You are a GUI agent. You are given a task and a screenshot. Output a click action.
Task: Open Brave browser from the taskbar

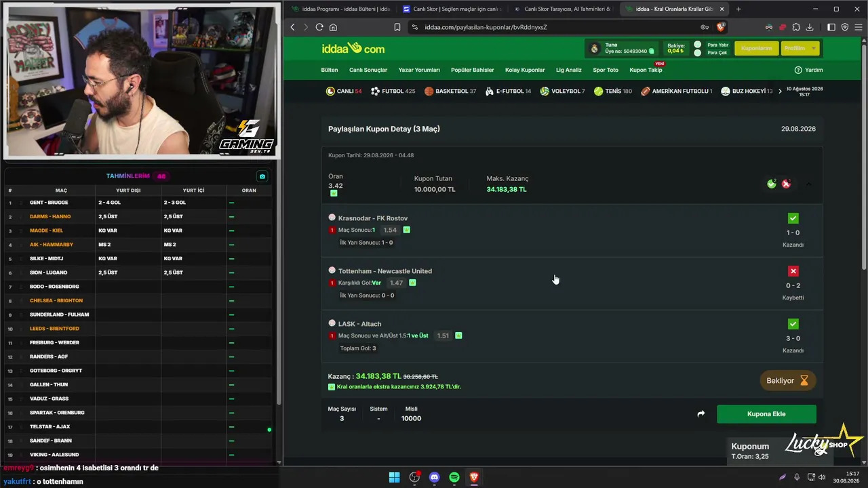click(474, 477)
